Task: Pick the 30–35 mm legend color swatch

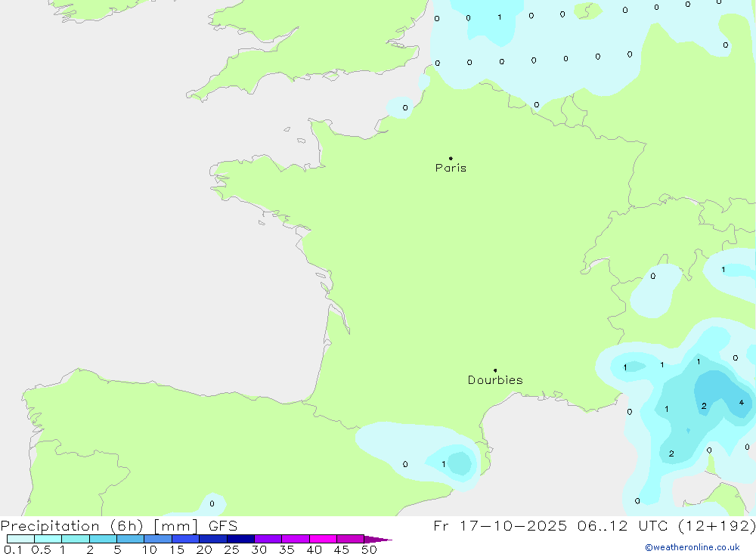Action: click(x=268, y=539)
